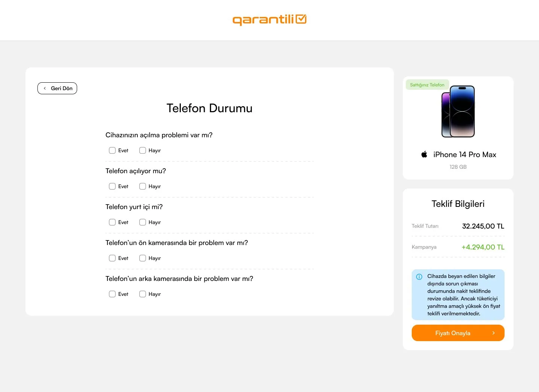Click the question 'Telefon yurt içi mi?'
This screenshot has width=539, height=392.
(x=134, y=207)
